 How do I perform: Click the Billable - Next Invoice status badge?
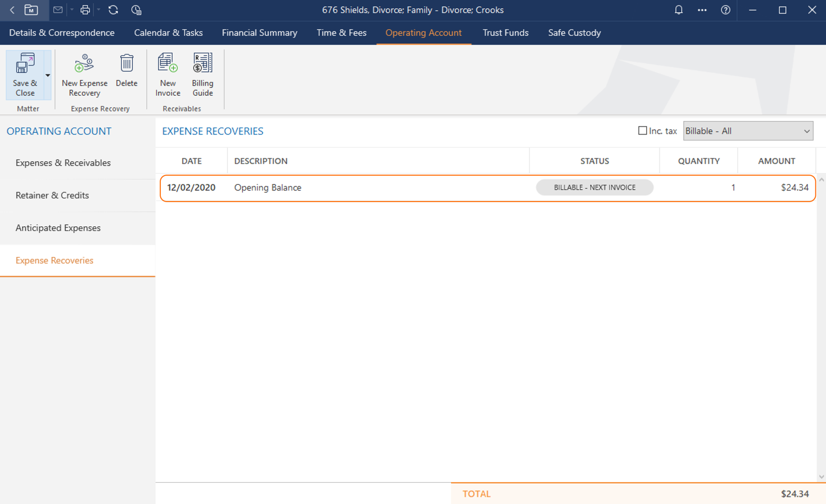594,188
